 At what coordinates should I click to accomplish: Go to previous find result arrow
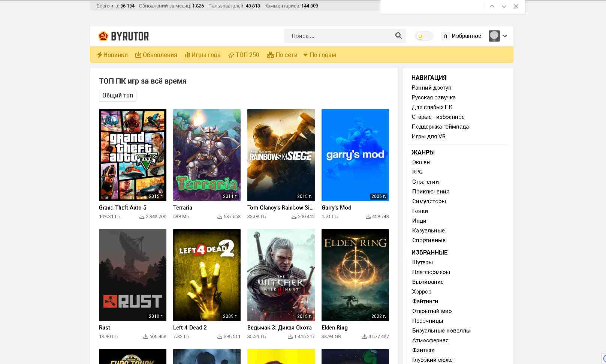coord(492,6)
